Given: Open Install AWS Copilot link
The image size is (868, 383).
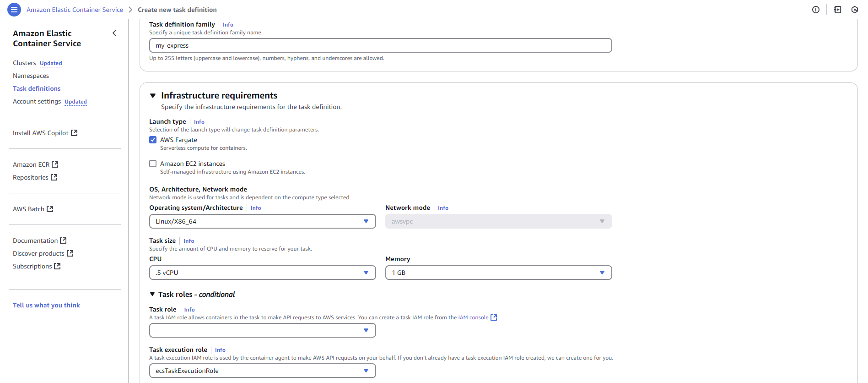Looking at the screenshot, I should [x=40, y=133].
